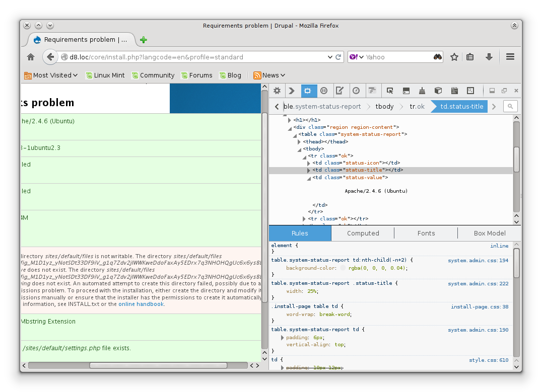Show the bookmarks list icon
The width and height of the screenshot is (542, 392).
470,57
